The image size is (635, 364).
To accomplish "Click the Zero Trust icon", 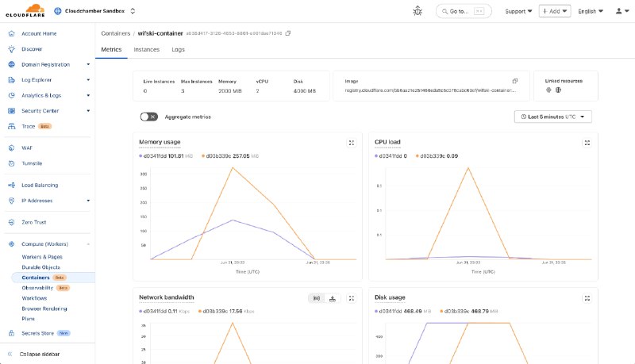I will click(x=11, y=222).
